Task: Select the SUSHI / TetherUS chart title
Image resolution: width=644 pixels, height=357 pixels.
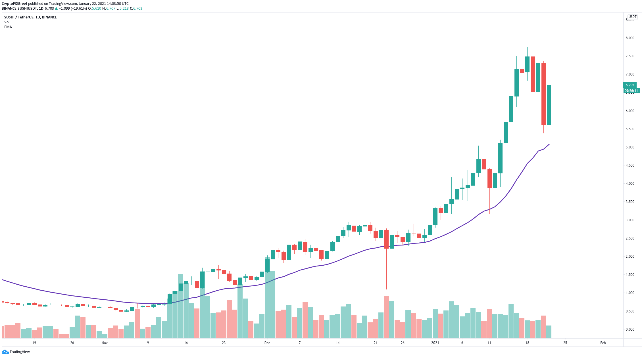Action: coord(30,17)
